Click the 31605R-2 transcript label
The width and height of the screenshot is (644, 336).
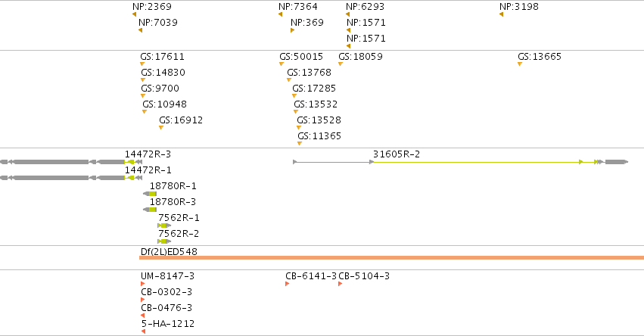(x=397, y=154)
